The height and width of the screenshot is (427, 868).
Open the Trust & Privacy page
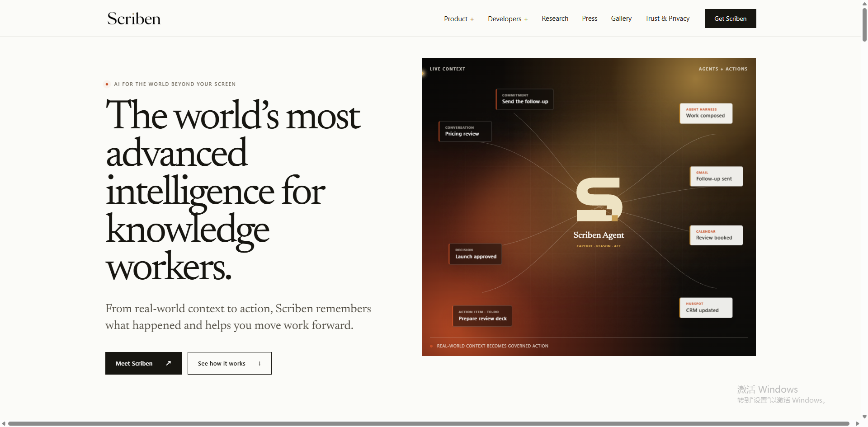pyautogui.click(x=667, y=19)
